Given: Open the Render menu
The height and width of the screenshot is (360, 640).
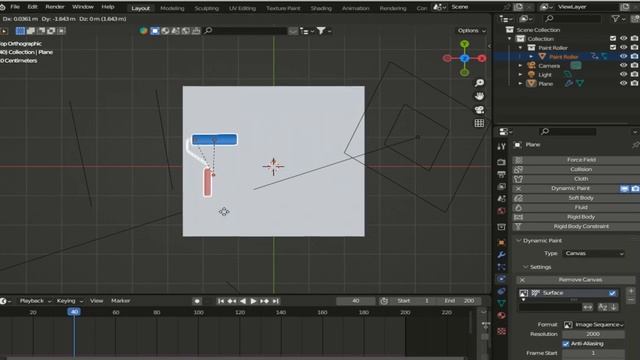Looking at the screenshot, I should (55, 7).
